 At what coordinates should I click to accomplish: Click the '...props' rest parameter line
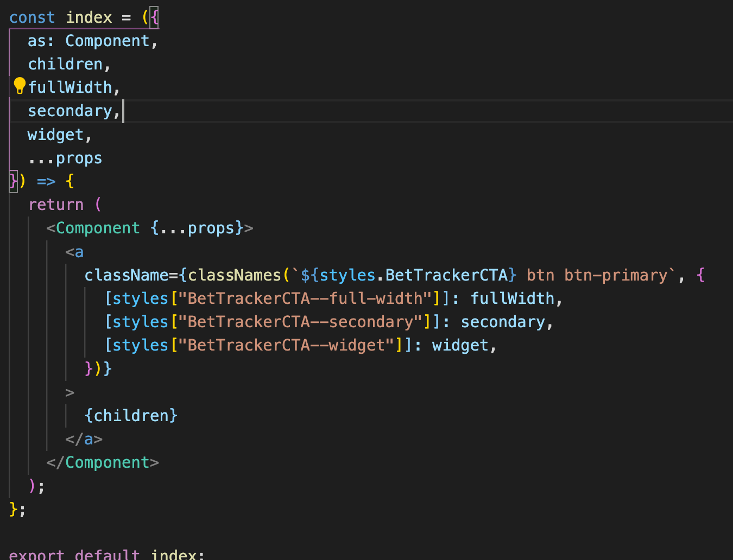click(x=65, y=158)
